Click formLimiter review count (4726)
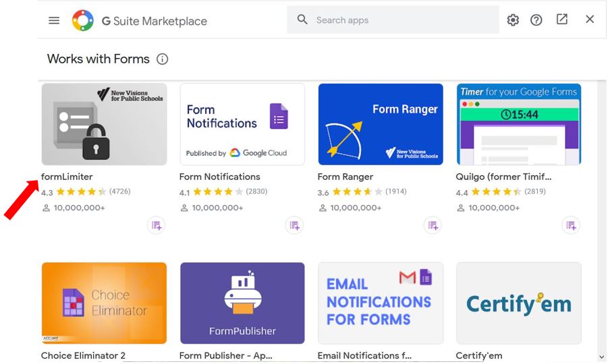The height and width of the screenshot is (364, 608). [120, 191]
